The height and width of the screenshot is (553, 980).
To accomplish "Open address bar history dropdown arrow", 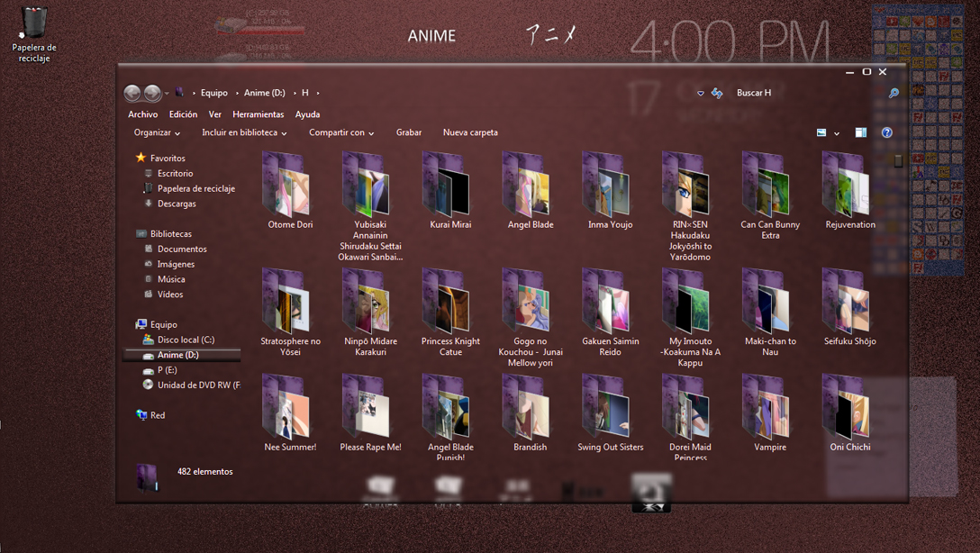I will 701,93.
